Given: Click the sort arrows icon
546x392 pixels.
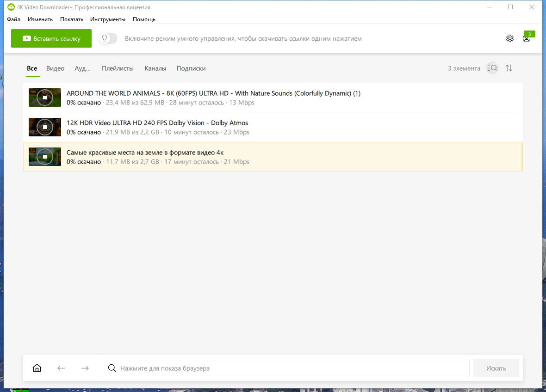Looking at the screenshot, I should pyautogui.click(x=509, y=68).
